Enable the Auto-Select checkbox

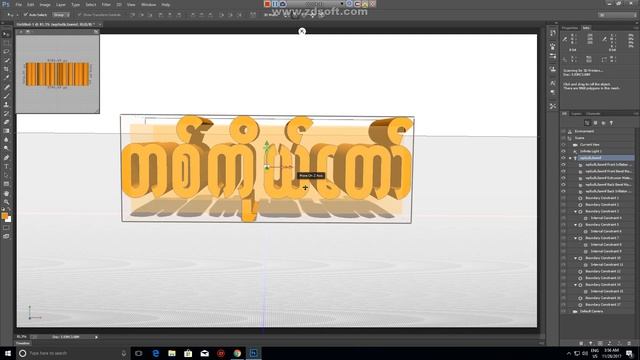click(x=25, y=15)
